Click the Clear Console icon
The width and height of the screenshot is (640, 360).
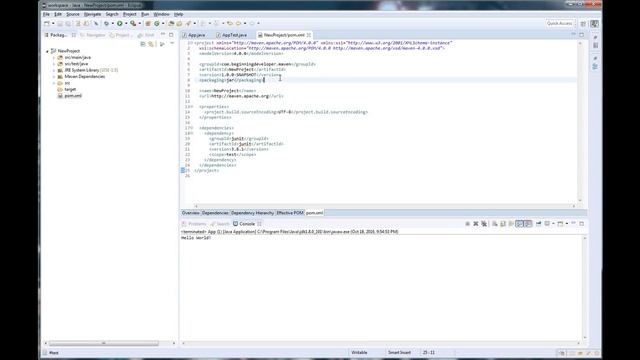[494, 224]
